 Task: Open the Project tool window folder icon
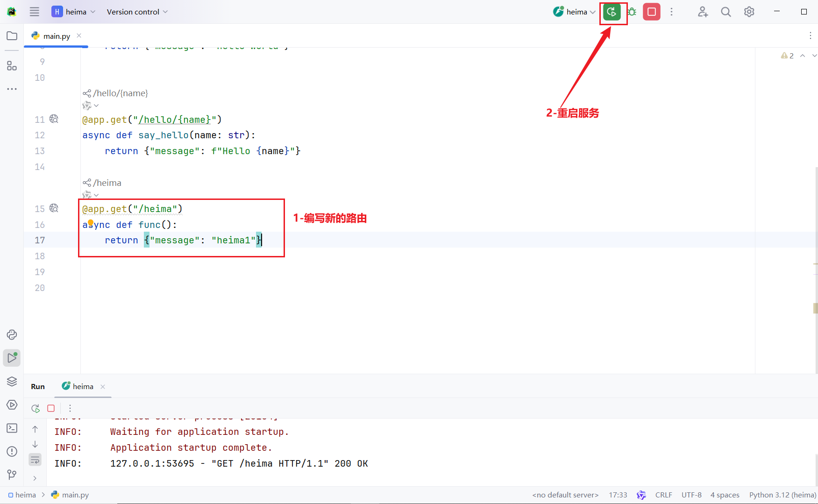pos(12,36)
